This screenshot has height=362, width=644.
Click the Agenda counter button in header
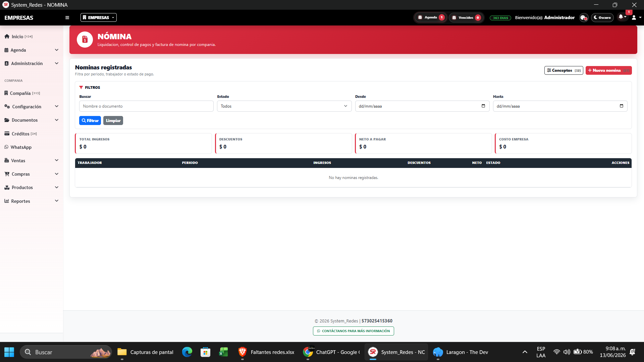[x=431, y=17]
